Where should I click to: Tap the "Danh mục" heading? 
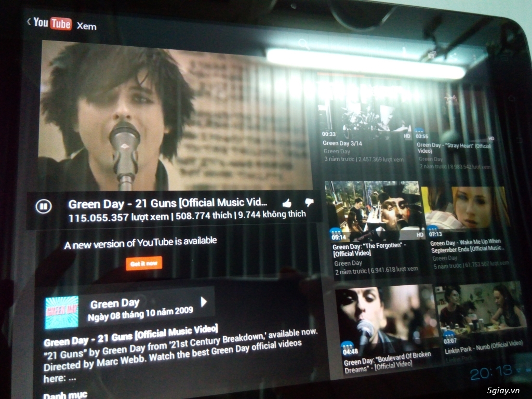pyautogui.click(x=65, y=395)
